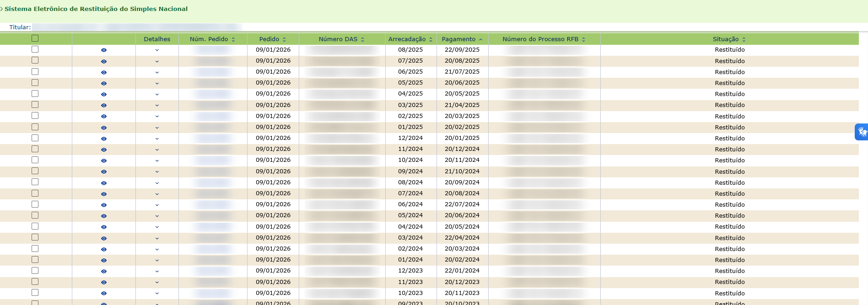
Task: Toggle the select-all checkbox in the table header
Action: tap(35, 38)
